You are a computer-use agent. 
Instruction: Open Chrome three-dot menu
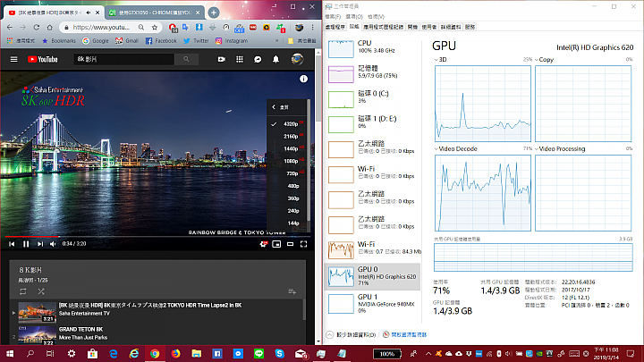coord(313,28)
